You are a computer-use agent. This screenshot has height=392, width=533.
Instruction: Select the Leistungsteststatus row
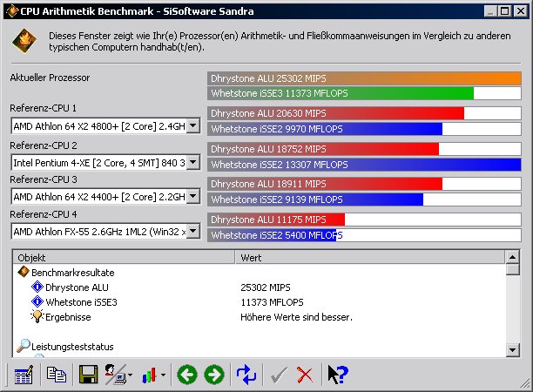260,347
